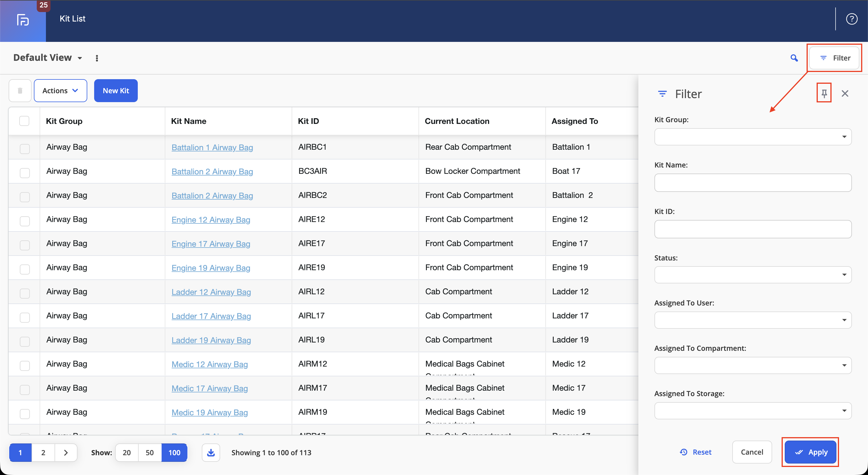Click the trash delete icon button

(20, 91)
